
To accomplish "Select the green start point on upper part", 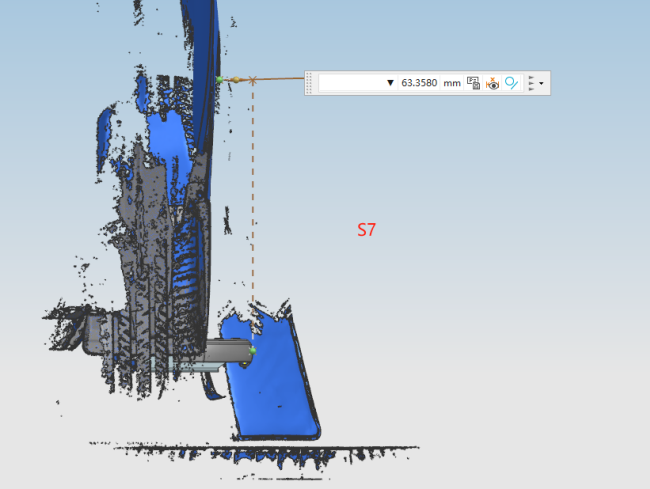I will [x=219, y=79].
